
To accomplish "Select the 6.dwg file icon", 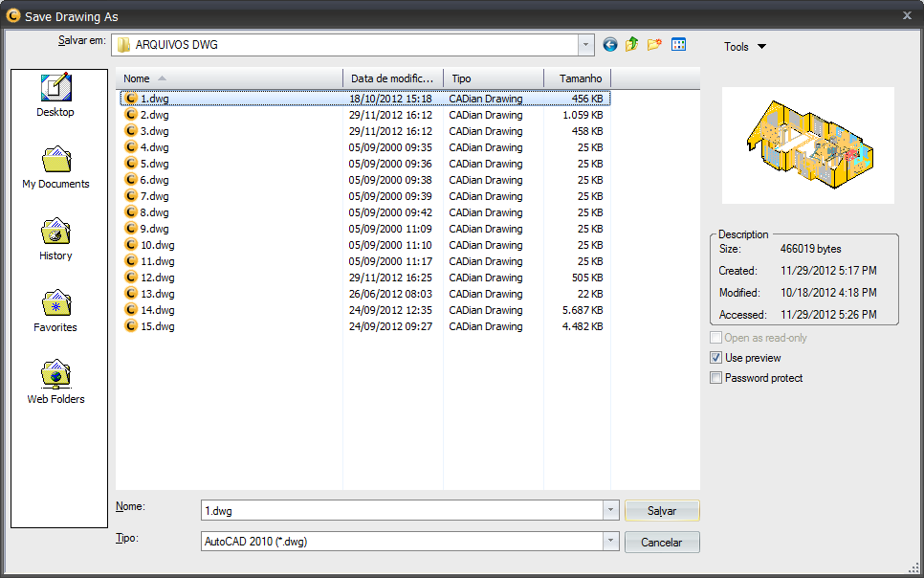I will 131,180.
